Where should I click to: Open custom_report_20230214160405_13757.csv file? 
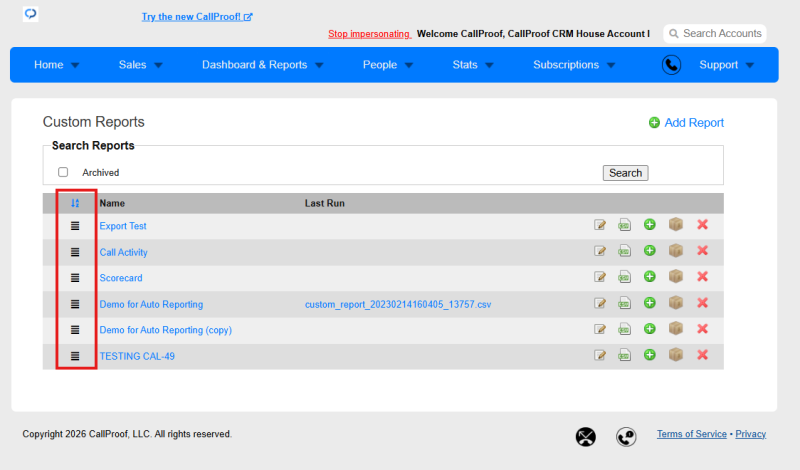pos(398,304)
